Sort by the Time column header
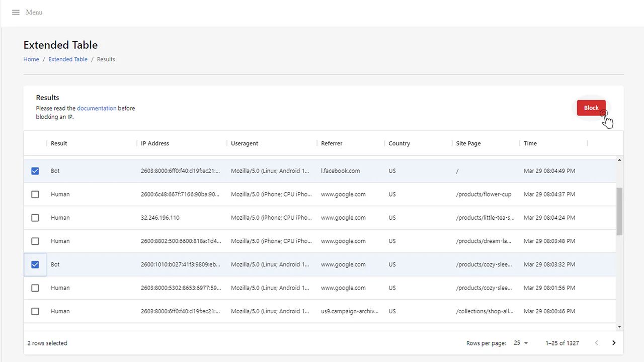Image resolution: width=644 pixels, height=362 pixels. click(530, 143)
